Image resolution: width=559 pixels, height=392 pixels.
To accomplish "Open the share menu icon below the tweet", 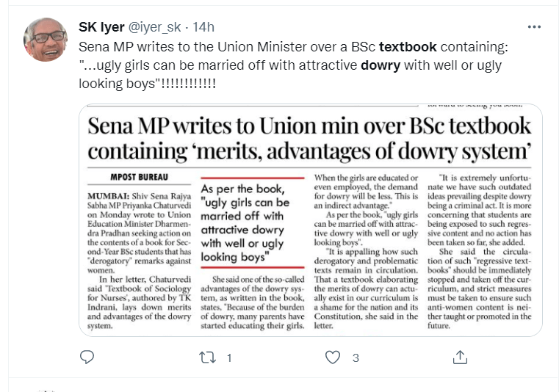I will coord(460,357).
